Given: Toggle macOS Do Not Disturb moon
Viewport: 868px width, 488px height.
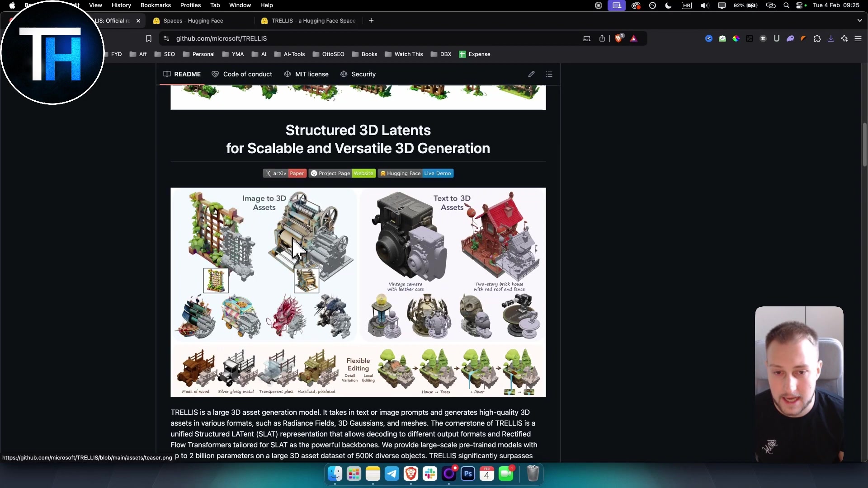Looking at the screenshot, I should tap(668, 5).
